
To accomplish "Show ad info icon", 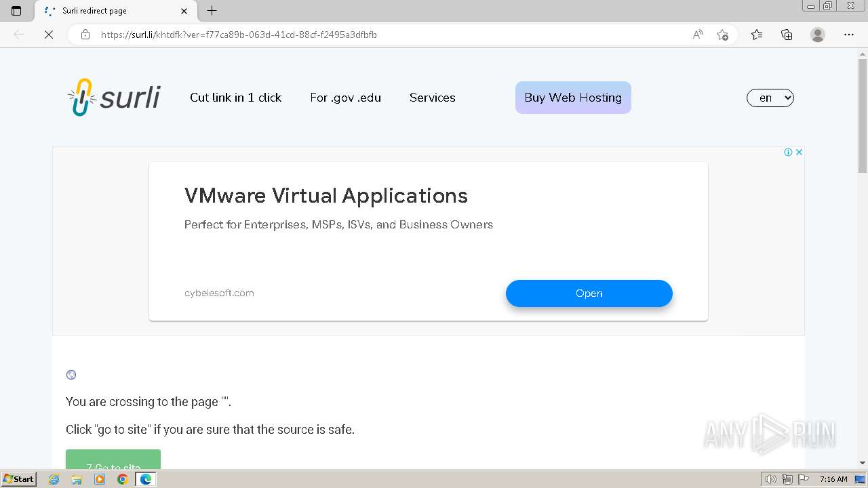I will coord(788,152).
